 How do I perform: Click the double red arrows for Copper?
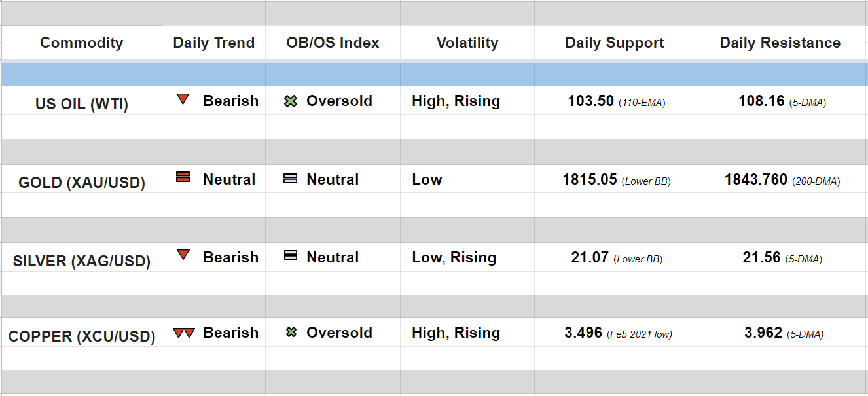coord(184,333)
